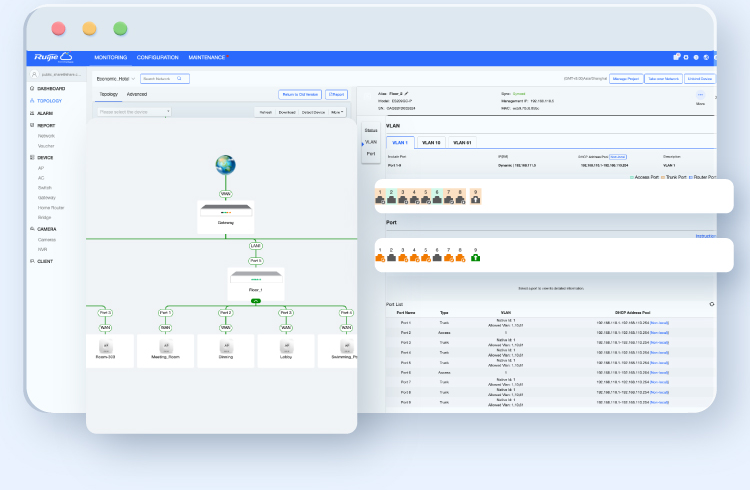
Task: Expand the 'Please select the device' dropdown
Action: (133, 112)
